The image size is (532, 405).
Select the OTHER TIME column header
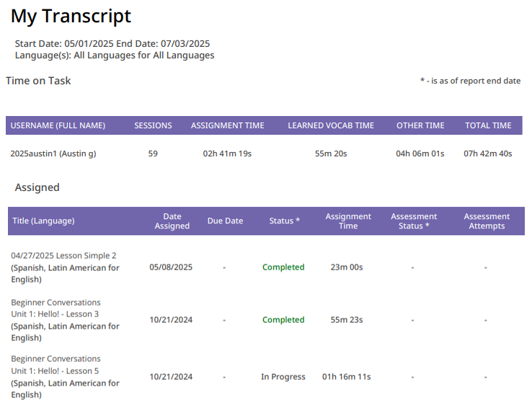point(420,125)
